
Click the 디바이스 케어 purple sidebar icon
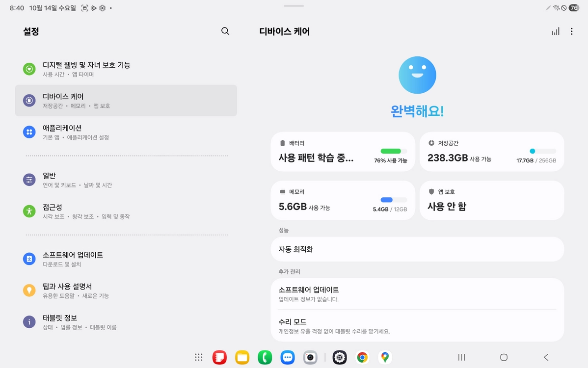click(x=29, y=101)
